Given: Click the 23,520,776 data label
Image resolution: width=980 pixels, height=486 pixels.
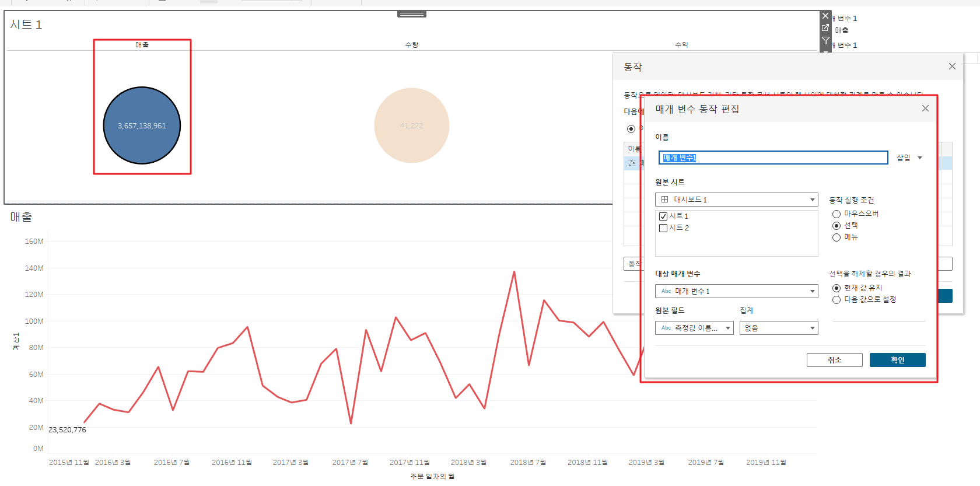Looking at the screenshot, I should tap(67, 430).
